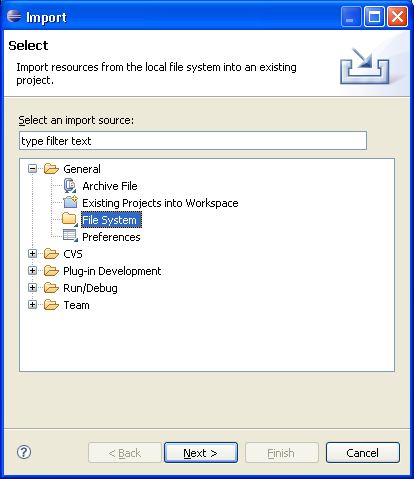Image resolution: width=414 pixels, height=479 pixels.
Task: Click the CVS folder icon
Action: 51,254
